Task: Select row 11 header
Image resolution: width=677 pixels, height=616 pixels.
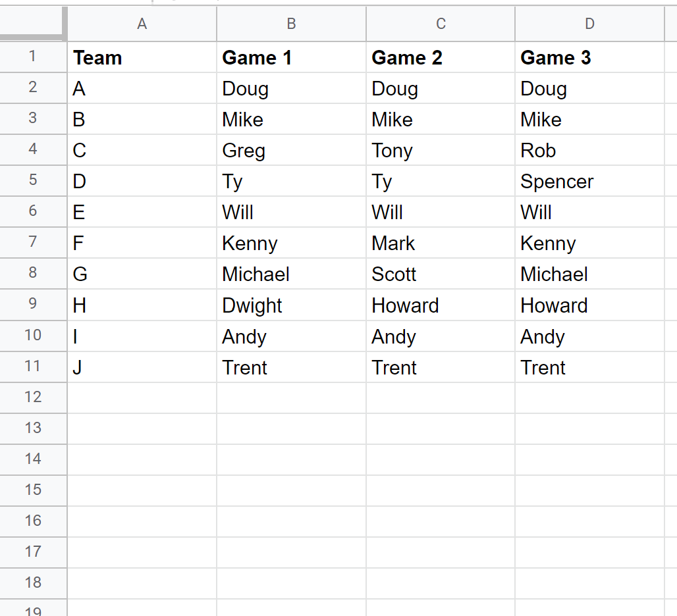Action: point(33,367)
